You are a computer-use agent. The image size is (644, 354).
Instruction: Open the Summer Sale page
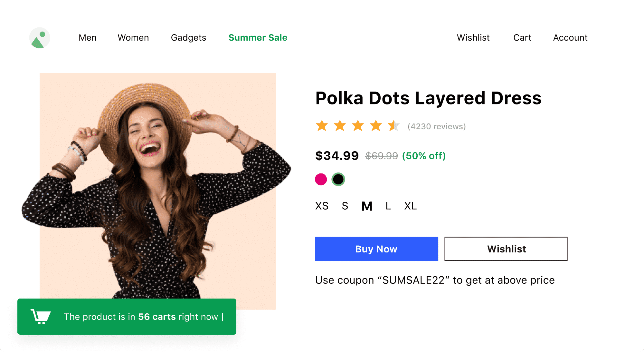pos(258,38)
